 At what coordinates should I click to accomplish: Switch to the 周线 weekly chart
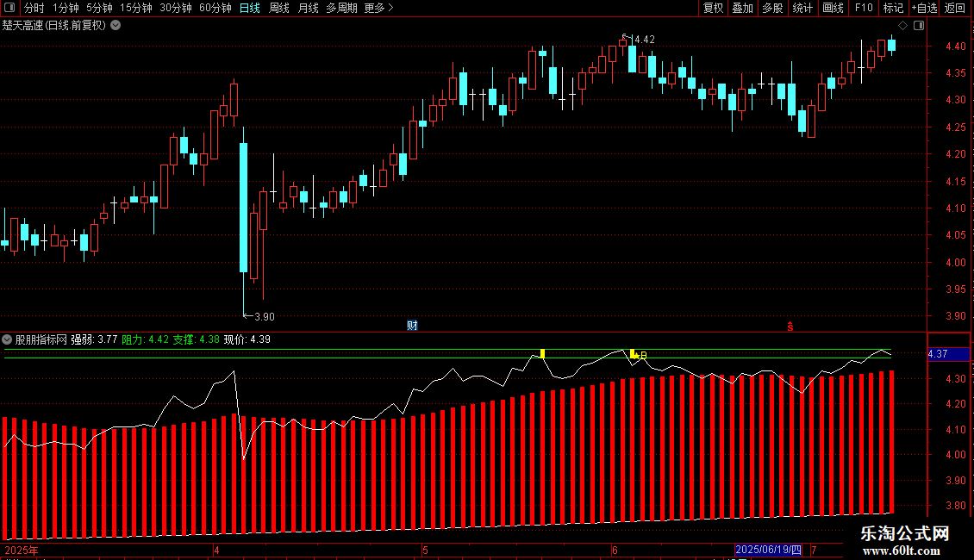[x=279, y=8]
